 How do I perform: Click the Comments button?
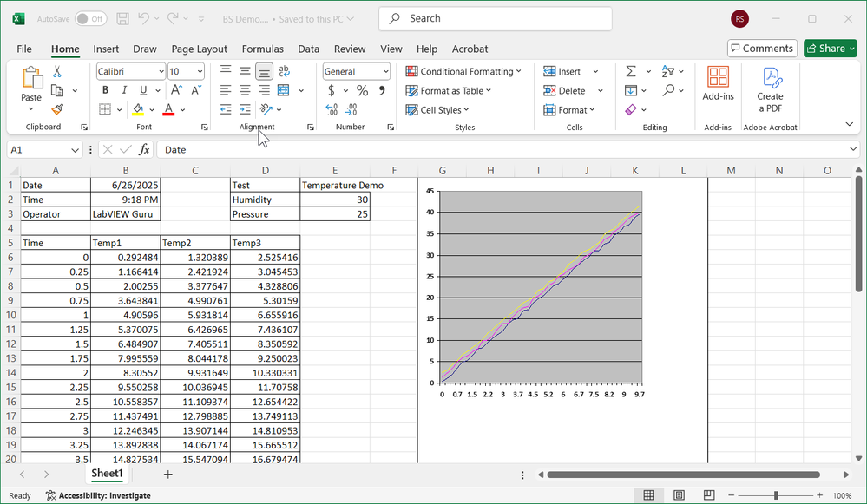click(762, 49)
